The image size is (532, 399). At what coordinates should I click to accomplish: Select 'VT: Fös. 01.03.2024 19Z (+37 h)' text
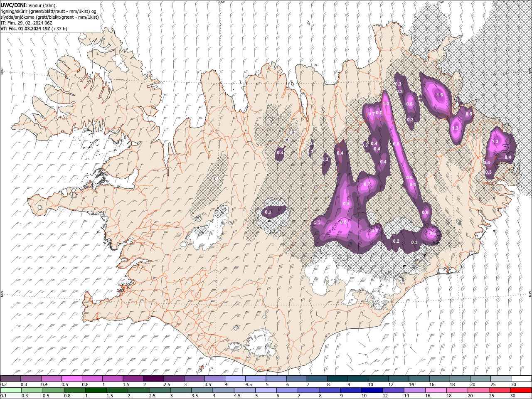(34, 29)
